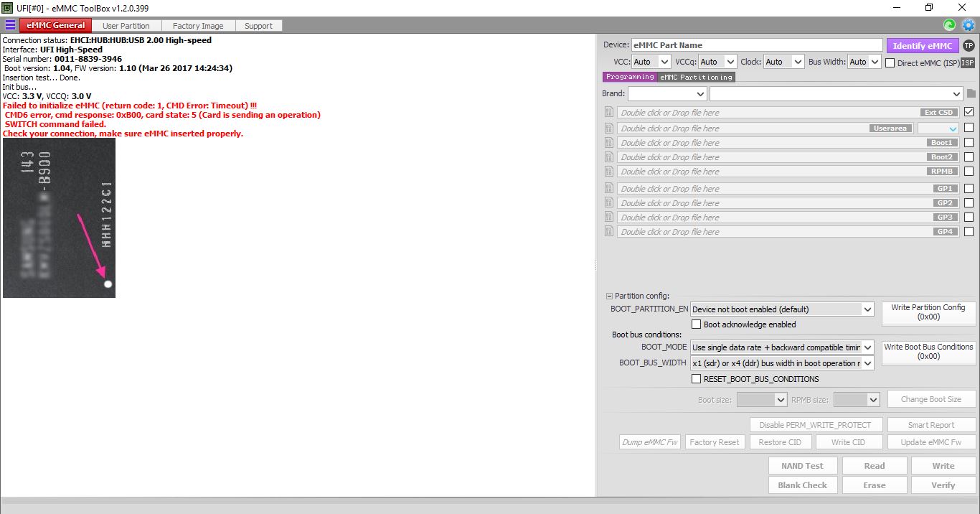Screen dimensions: 980x514
Task: Open the BOOT_PARTITION_EN dropdown
Action: tap(782, 309)
